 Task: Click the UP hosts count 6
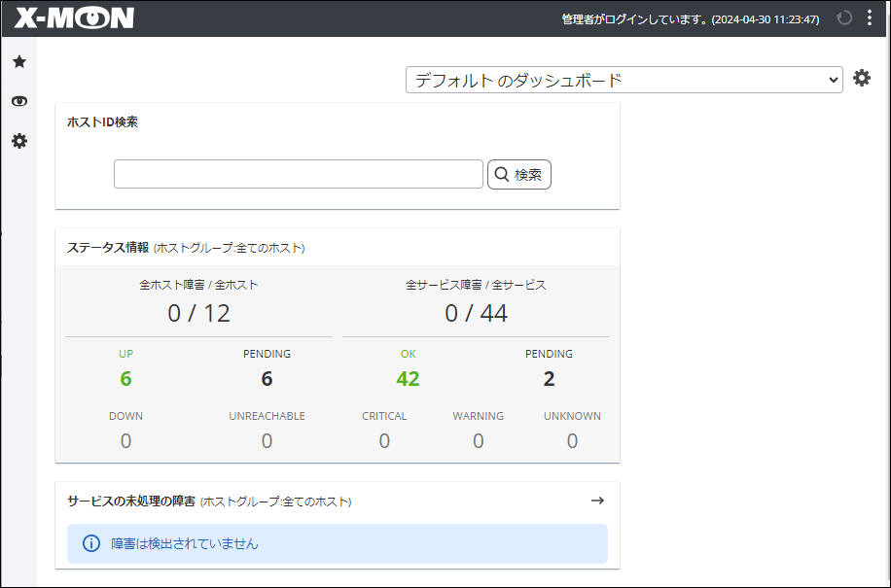click(x=125, y=379)
